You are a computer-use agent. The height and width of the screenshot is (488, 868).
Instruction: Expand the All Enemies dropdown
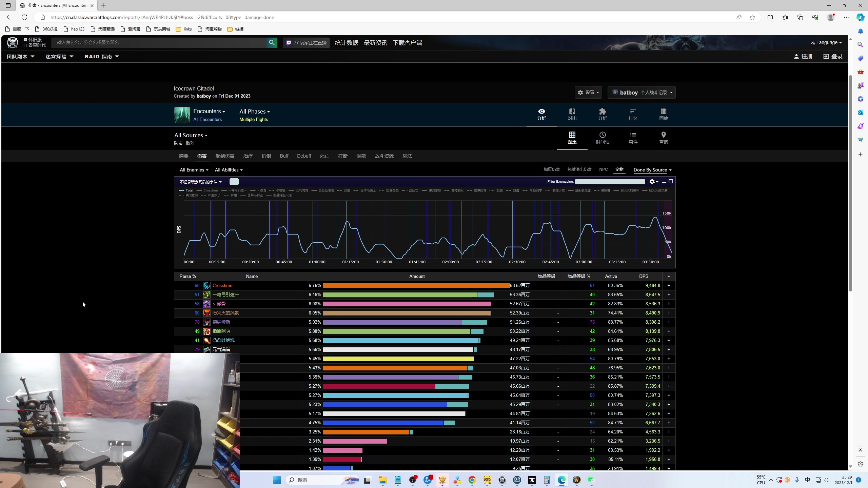point(194,170)
